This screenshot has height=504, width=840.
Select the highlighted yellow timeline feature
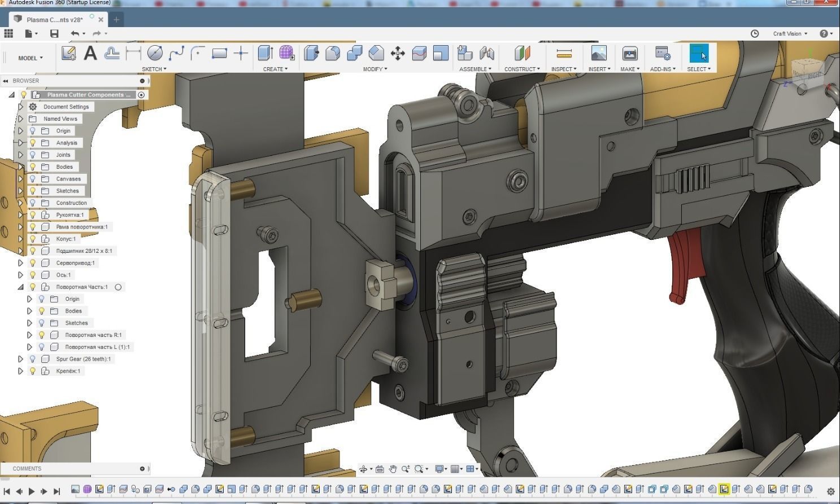[x=724, y=489]
